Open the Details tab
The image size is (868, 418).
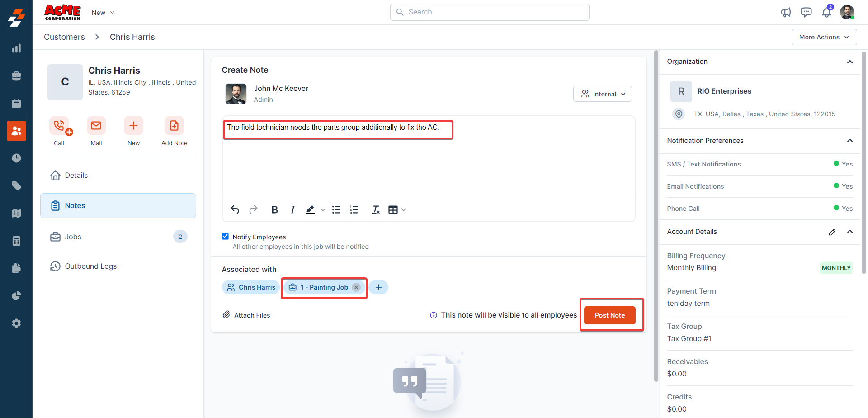coord(118,175)
